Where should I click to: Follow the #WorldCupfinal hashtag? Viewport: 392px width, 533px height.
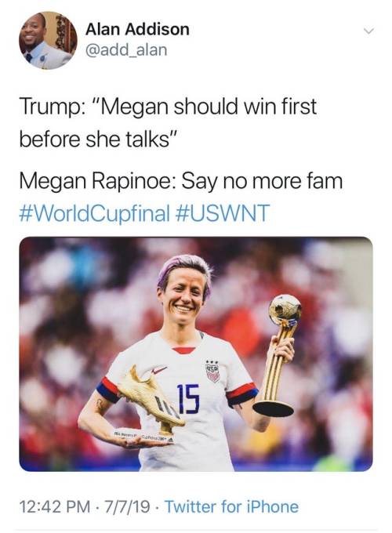pyautogui.click(x=94, y=213)
